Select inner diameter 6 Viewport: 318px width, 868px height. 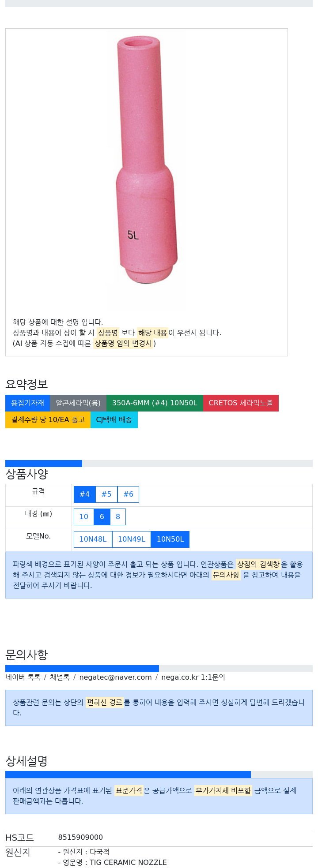(x=102, y=517)
